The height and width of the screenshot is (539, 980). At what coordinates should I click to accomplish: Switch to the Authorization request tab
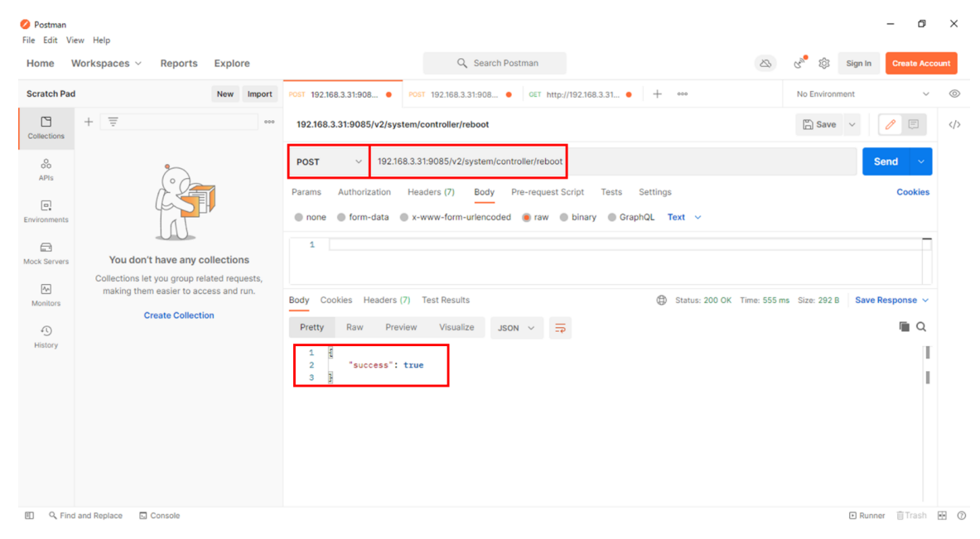coord(364,192)
